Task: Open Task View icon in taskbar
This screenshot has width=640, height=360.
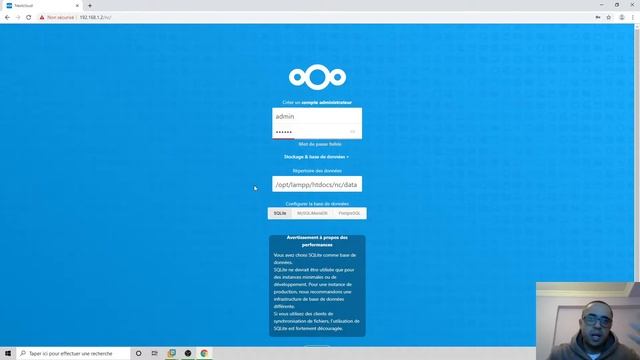Action: (x=155, y=353)
